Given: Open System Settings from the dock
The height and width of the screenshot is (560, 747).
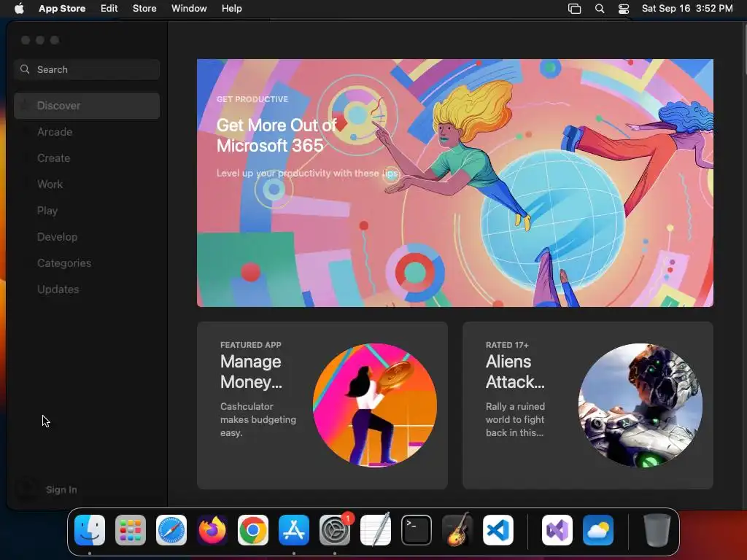Looking at the screenshot, I should pyautogui.click(x=335, y=530).
